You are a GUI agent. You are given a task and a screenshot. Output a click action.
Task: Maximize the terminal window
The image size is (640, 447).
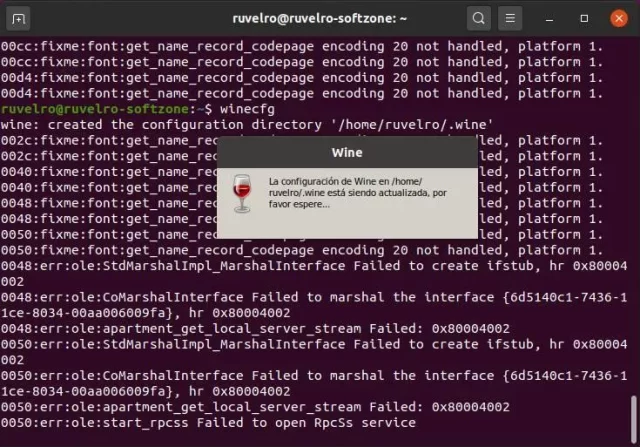click(x=583, y=18)
